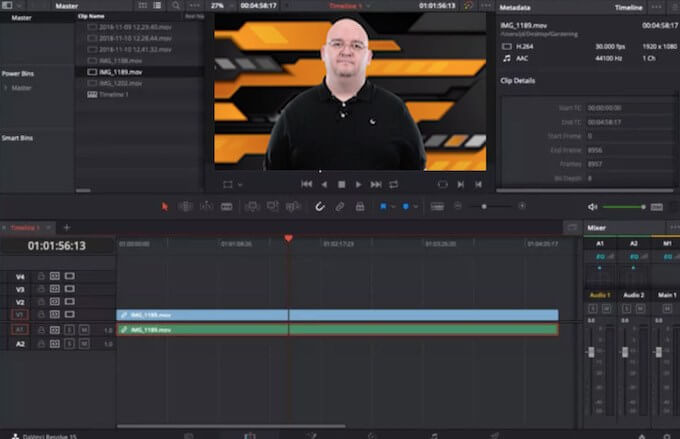Activate the Trim Edit Mode tool
680x439 pixels.
point(185,206)
